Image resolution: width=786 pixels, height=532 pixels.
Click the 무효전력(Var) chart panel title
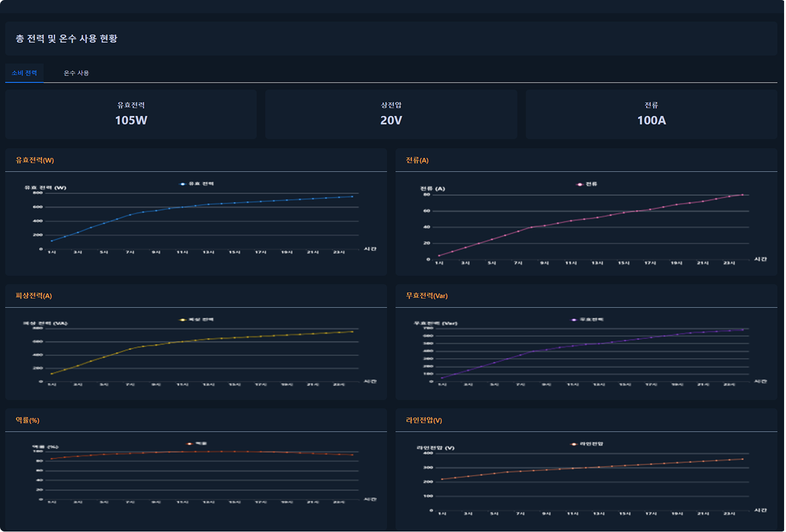427,296
